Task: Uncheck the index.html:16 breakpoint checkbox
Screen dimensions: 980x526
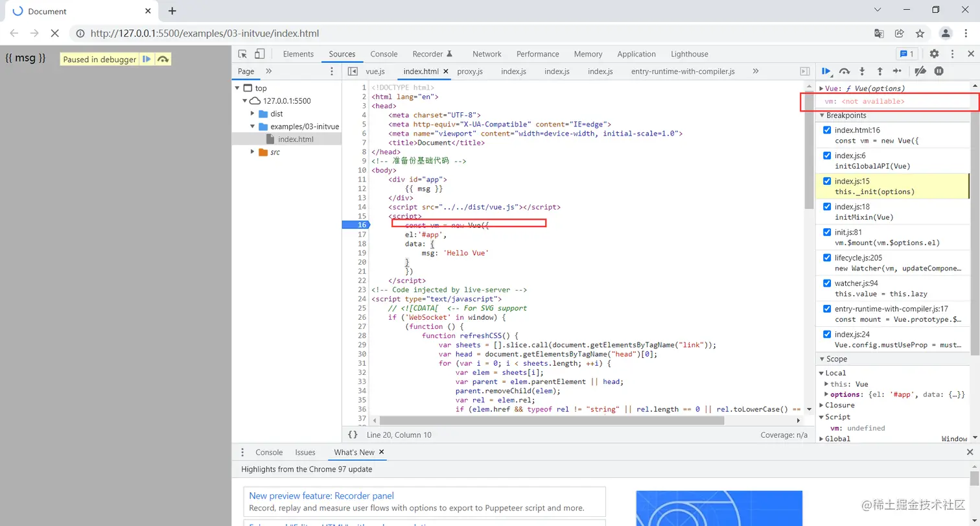Action: (826, 130)
